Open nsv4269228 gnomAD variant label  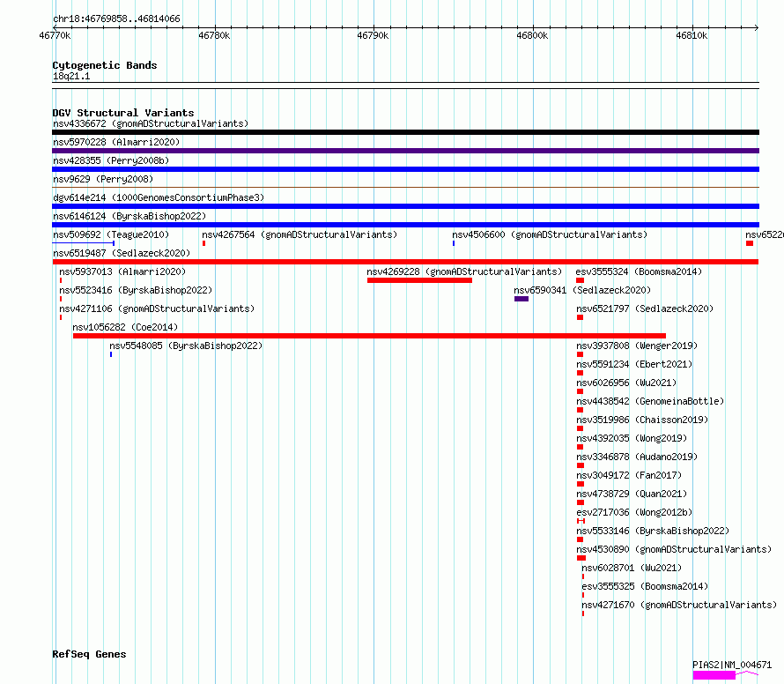tap(464, 271)
